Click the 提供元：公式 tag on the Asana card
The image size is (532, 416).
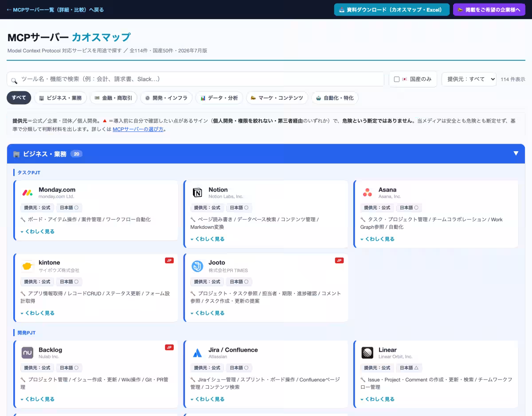[x=377, y=208]
